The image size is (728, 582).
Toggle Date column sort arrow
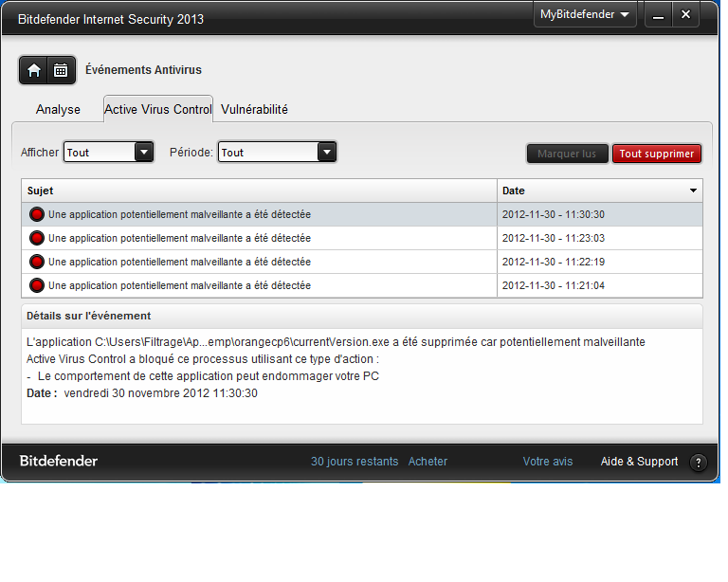coord(693,191)
